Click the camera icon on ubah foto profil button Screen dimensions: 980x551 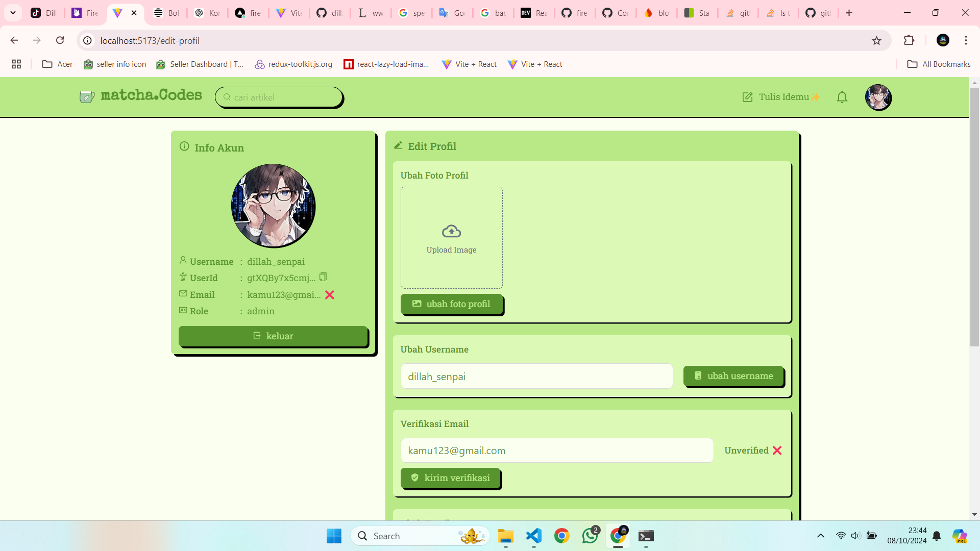pyautogui.click(x=415, y=304)
